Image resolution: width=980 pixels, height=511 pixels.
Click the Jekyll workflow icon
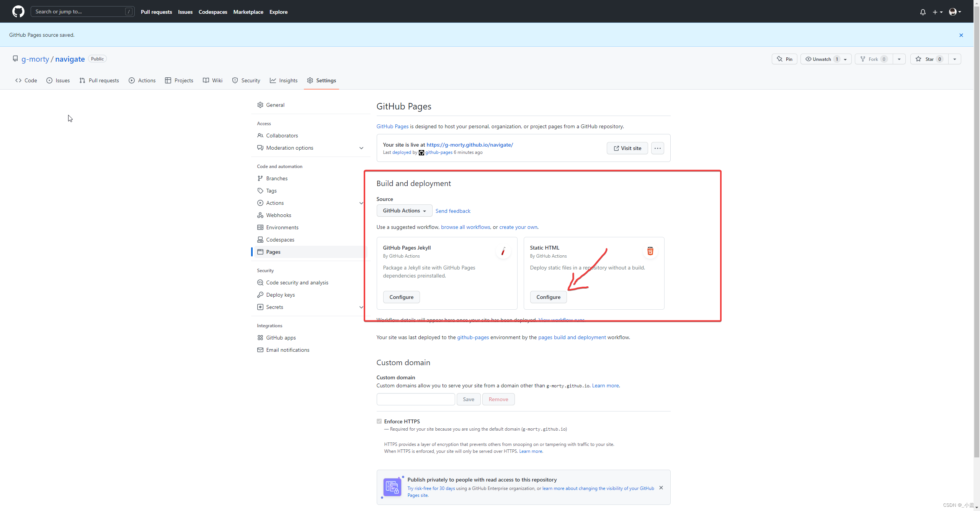click(x=503, y=251)
